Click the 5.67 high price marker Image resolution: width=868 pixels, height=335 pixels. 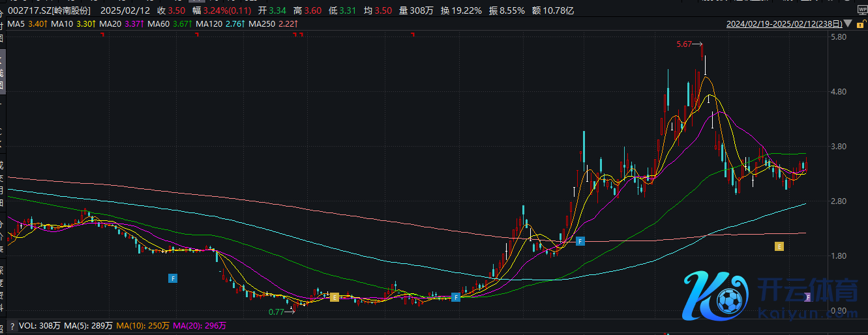pos(684,44)
